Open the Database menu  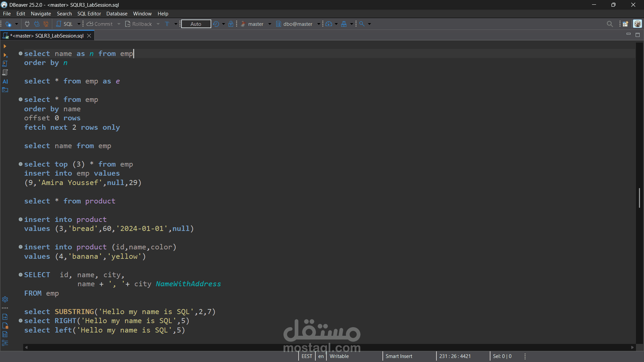[117, 14]
